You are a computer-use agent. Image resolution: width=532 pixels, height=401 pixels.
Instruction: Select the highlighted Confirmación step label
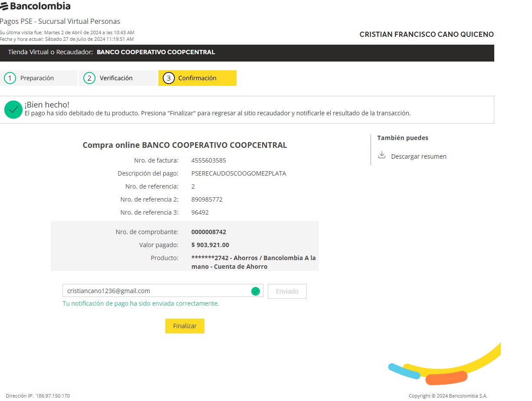pyautogui.click(x=197, y=78)
